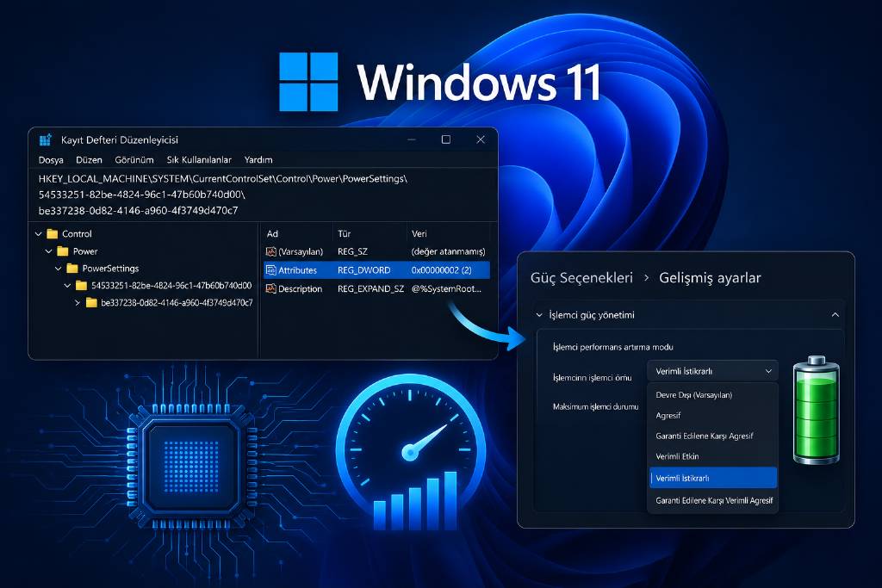Image resolution: width=882 pixels, height=588 pixels.
Task: Click the registry path address bar
Action: [263, 195]
